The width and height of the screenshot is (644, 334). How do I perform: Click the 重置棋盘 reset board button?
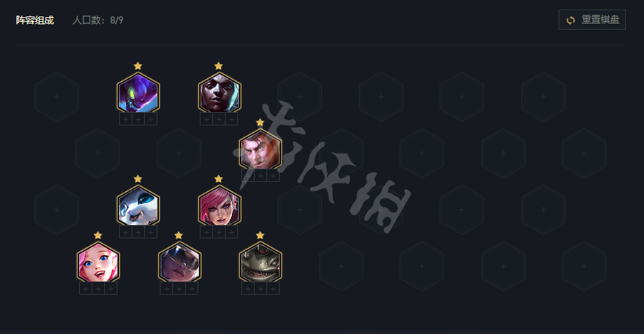[x=592, y=20]
